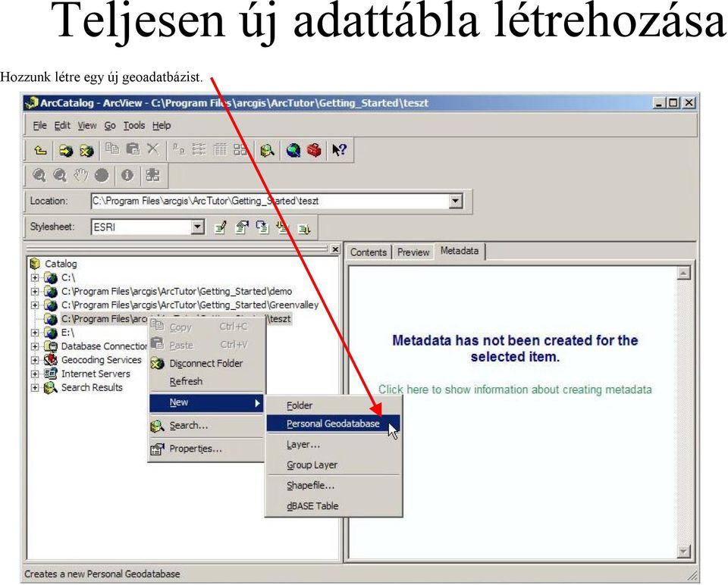The width and height of the screenshot is (728, 585).
Task: Click inside the Location path field
Action: (x=270, y=201)
